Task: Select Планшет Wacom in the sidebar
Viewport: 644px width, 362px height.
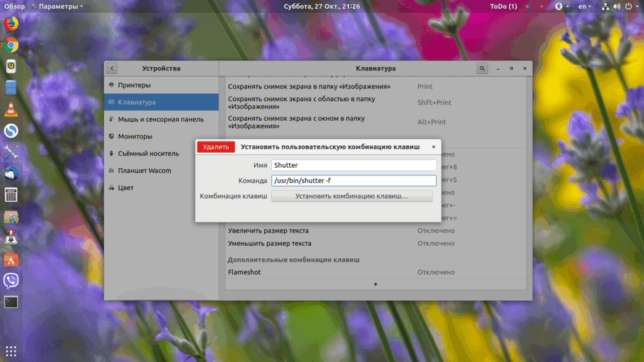Action: 162,170
